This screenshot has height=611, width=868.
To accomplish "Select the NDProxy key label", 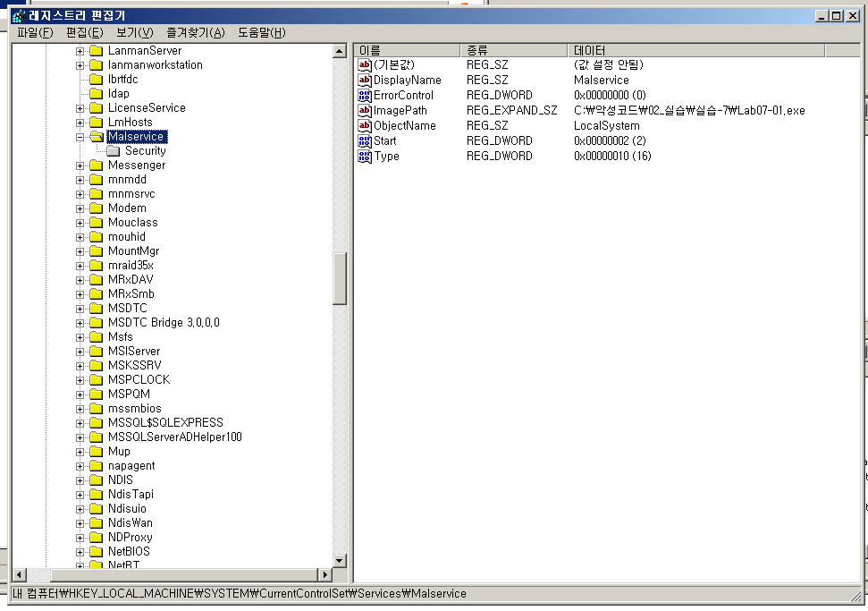I will coord(131,538).
